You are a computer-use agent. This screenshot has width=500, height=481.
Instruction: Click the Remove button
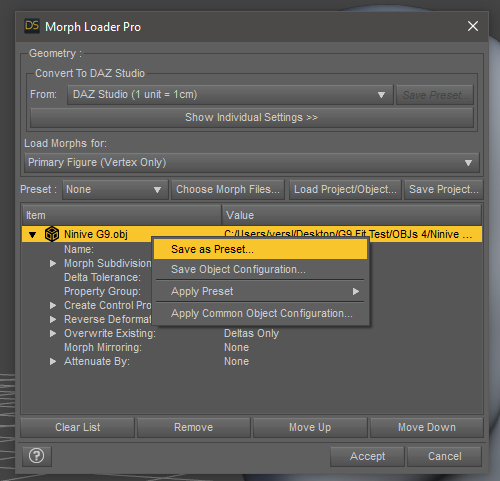click(x=194, y=427)
